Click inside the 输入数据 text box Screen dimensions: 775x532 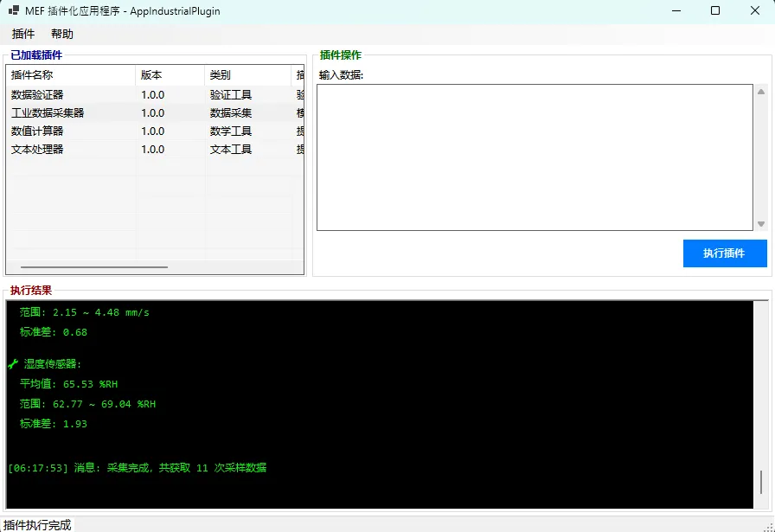pyautogui.click(x=535, y=157)
